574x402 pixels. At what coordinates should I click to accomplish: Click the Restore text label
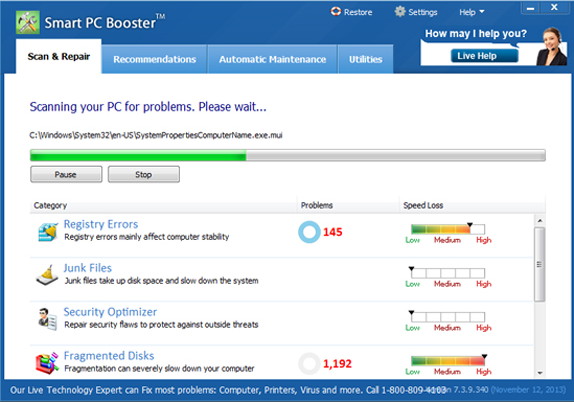[358, 12]
